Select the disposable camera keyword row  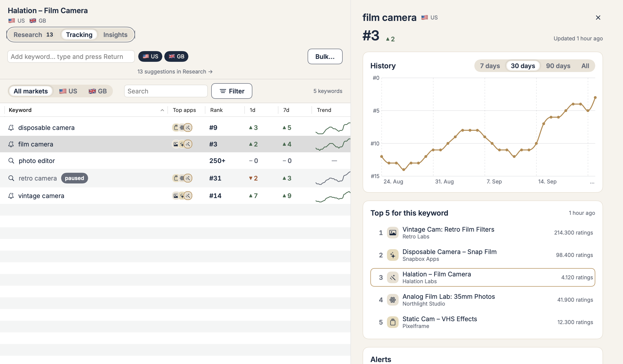tap(175, 127)
